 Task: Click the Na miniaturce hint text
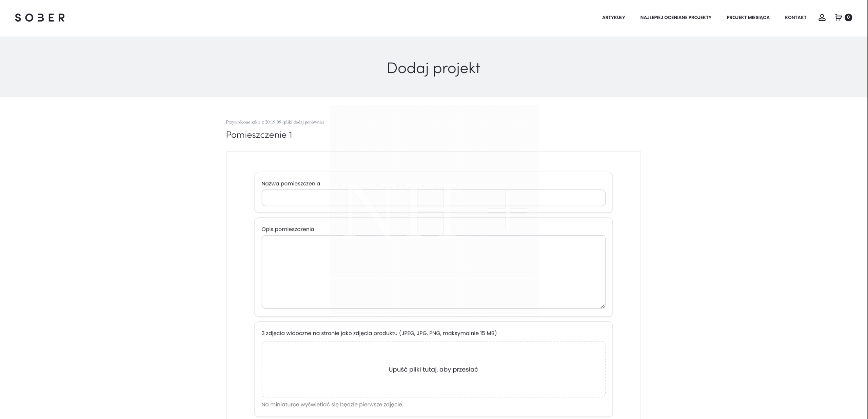(x=332, y=404)
